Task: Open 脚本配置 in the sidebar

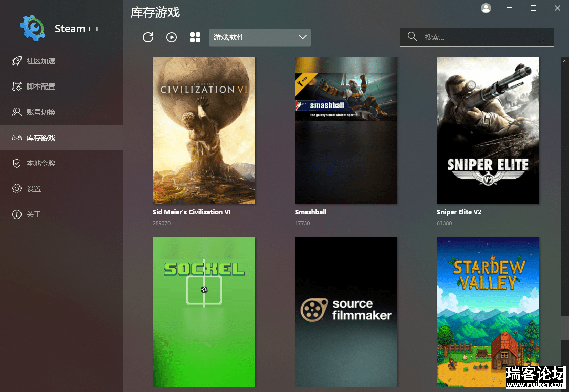Action: [41, 86]
